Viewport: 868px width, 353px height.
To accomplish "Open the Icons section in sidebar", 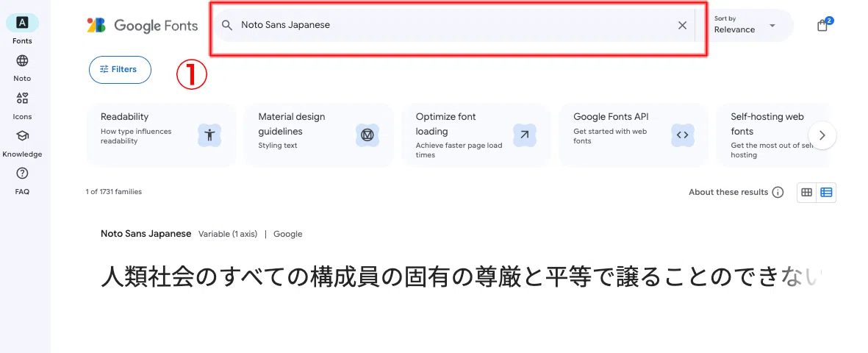I will [x=22, y=105].
